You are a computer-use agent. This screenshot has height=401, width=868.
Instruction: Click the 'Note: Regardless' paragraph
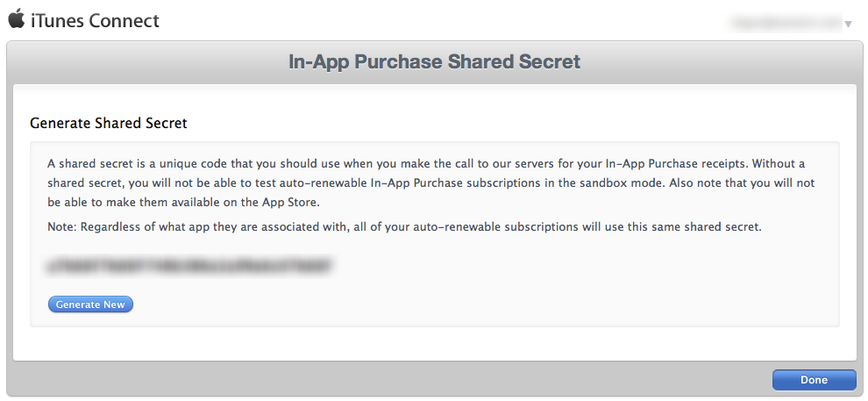click(405, 227)
